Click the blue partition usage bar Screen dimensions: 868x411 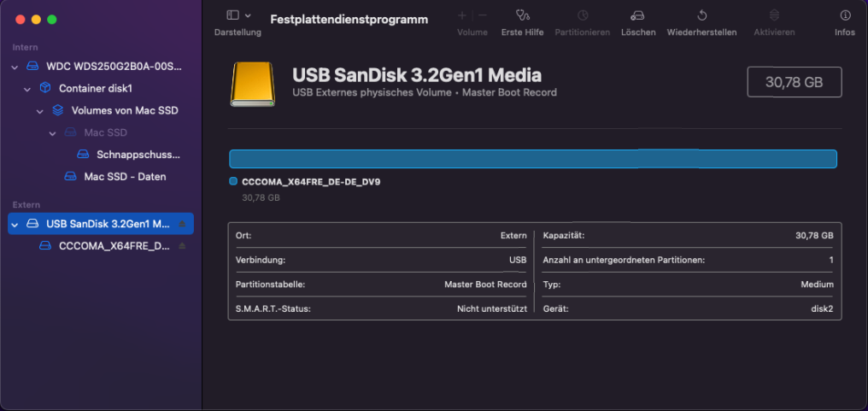click(x=533, y=159)
